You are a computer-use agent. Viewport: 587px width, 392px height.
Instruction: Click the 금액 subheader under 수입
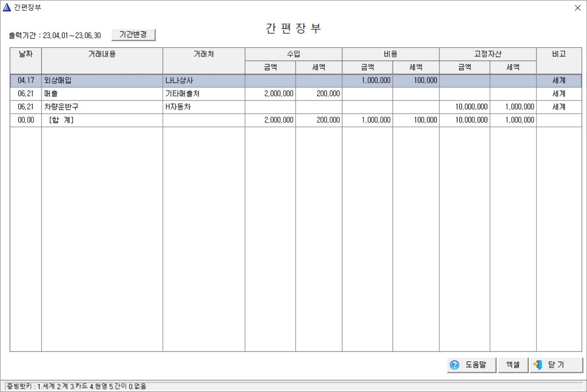(x=270, y=67)
